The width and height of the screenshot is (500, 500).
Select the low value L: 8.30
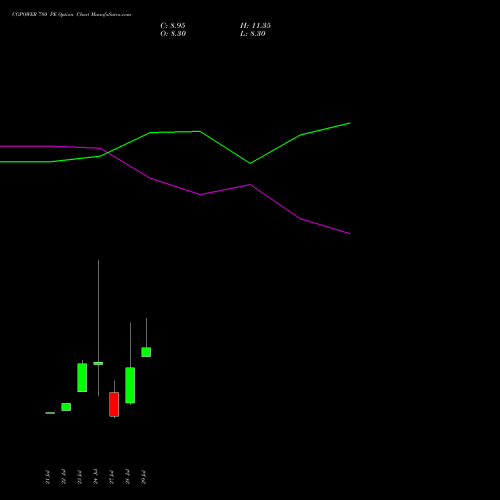click(x=253, y=34)
